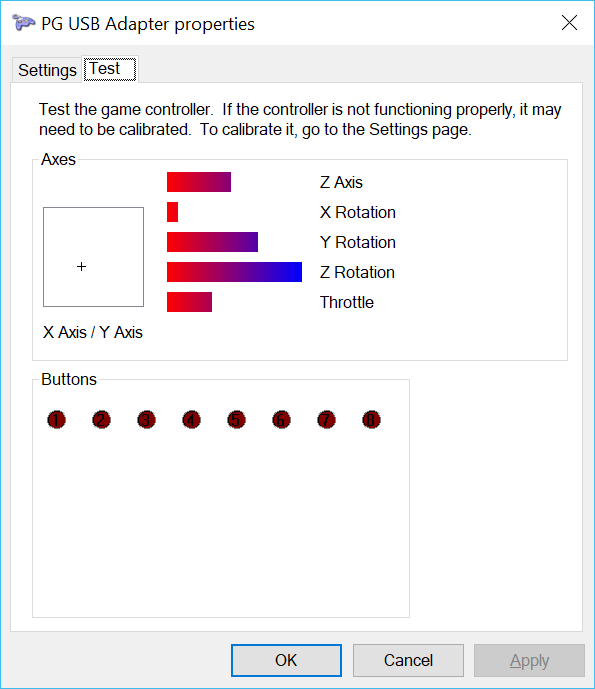Click the Z Axis level bar
Screen dimensions: 595x689
pyautogui.click(x=199, y=182)
